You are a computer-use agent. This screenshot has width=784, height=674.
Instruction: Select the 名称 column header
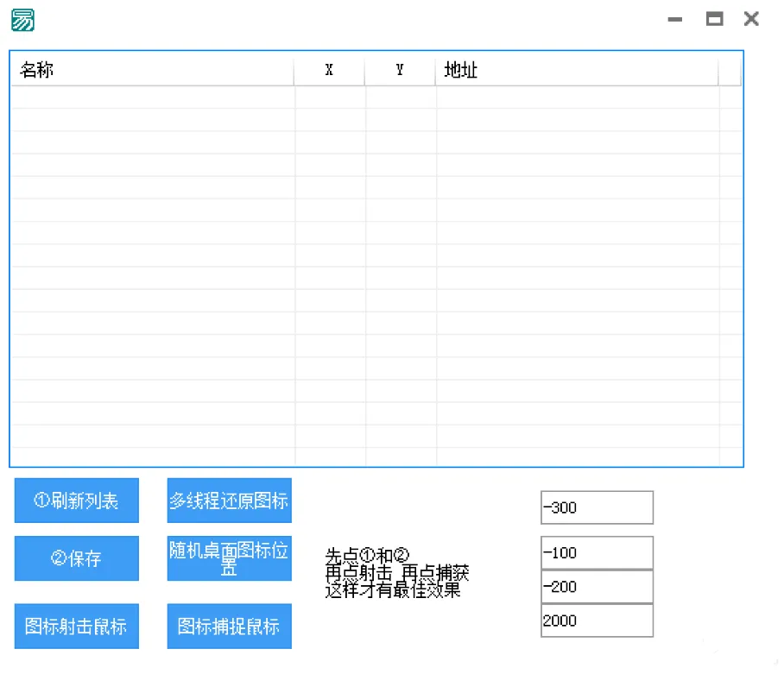[151, 71]
